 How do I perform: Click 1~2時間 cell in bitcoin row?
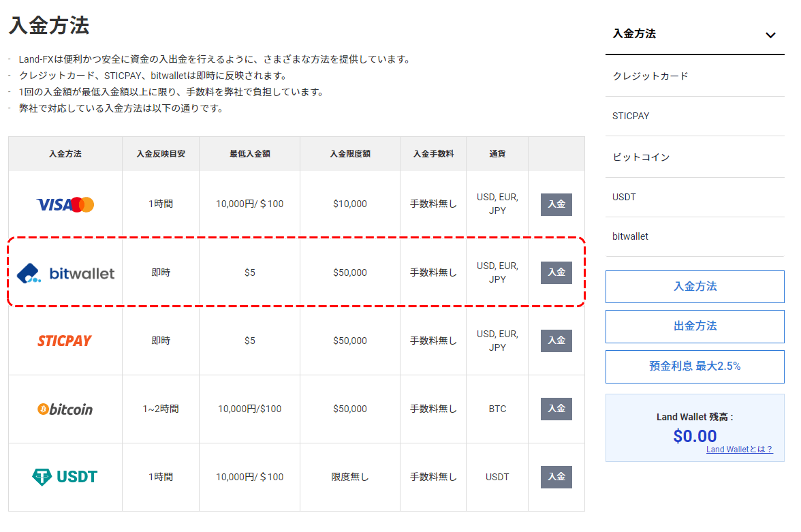pyautogui.click(x=161, y=409)
